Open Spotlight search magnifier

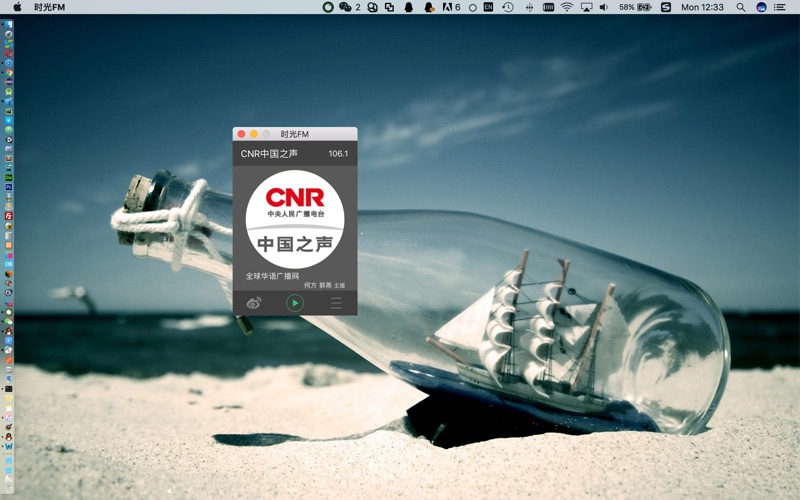(x=741, y=7)
